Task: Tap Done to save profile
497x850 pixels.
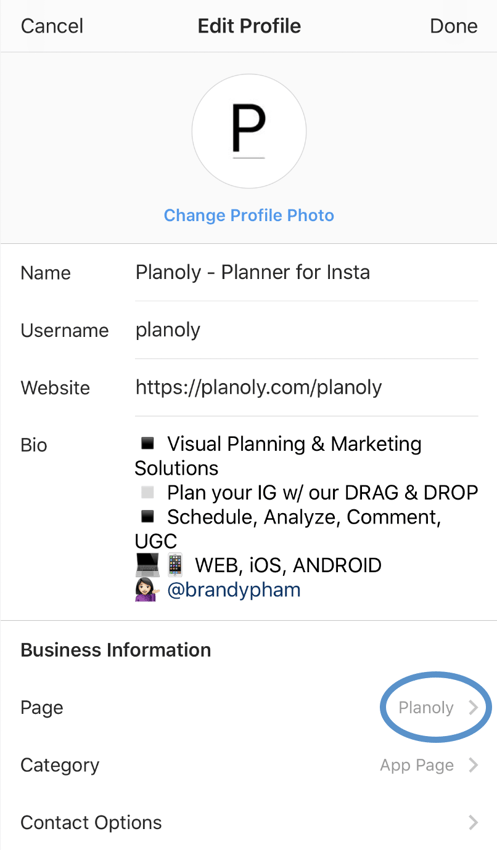Action: pyautogui.click(x=454, y=26)
